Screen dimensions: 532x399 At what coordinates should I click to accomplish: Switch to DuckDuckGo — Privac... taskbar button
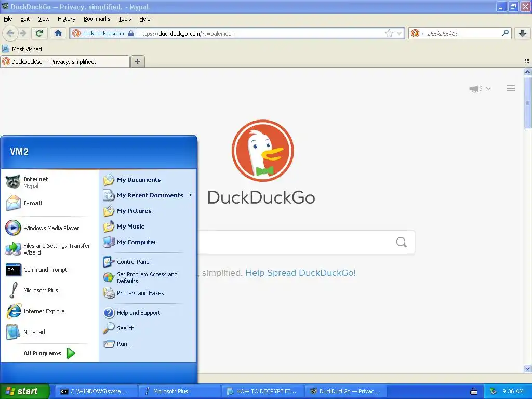[x=345, y=391]
